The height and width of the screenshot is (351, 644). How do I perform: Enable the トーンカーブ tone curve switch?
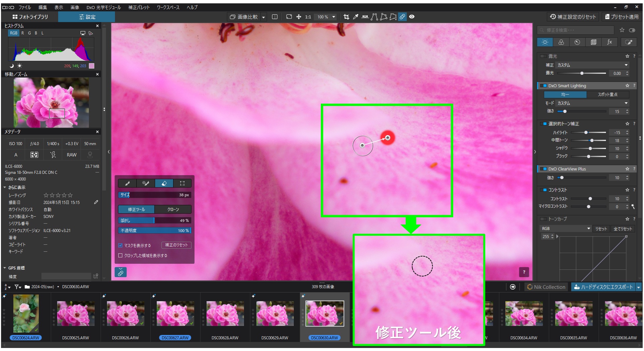coord(544,219)
